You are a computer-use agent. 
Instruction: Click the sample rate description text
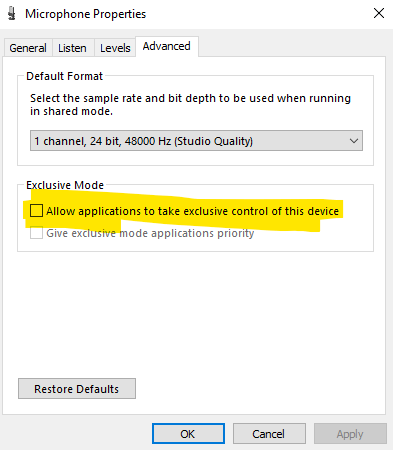coord(190,104)
